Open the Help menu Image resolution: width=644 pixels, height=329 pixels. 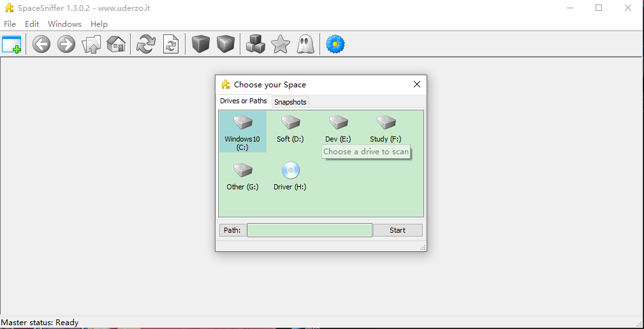pos(99,24)
